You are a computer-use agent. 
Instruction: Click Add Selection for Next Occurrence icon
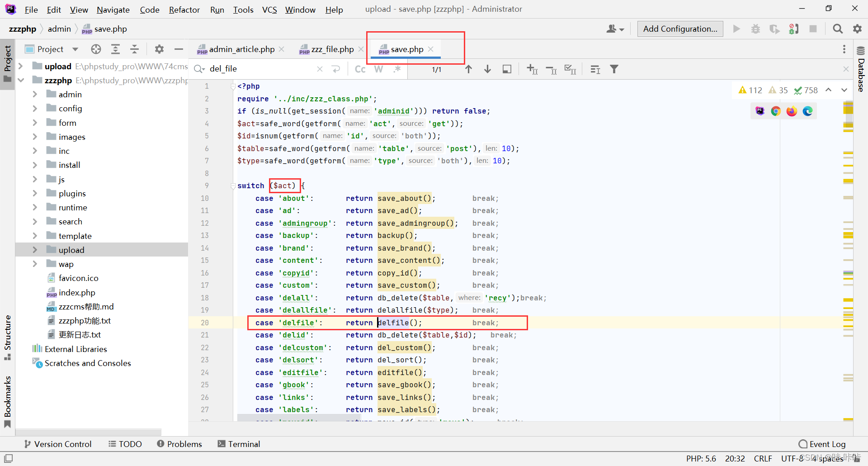tap(532, 69)
